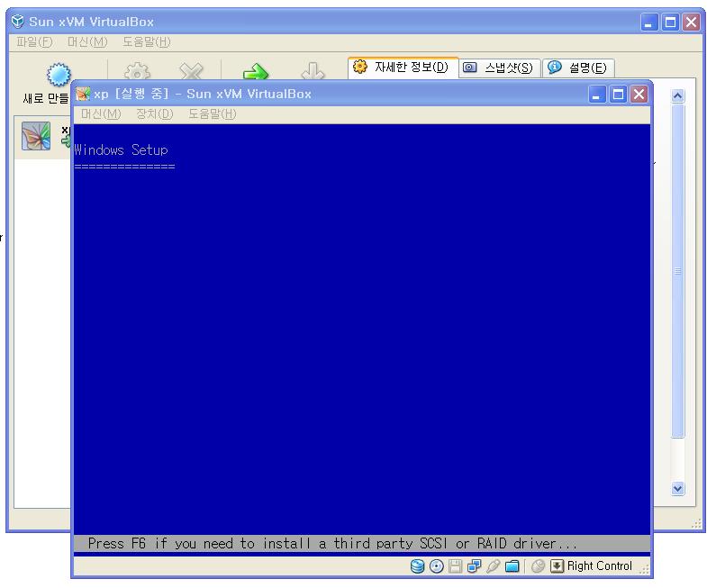716x588 pixels.
Task: Click the floppy disk status icon
Action: click(x=455, y=566)
